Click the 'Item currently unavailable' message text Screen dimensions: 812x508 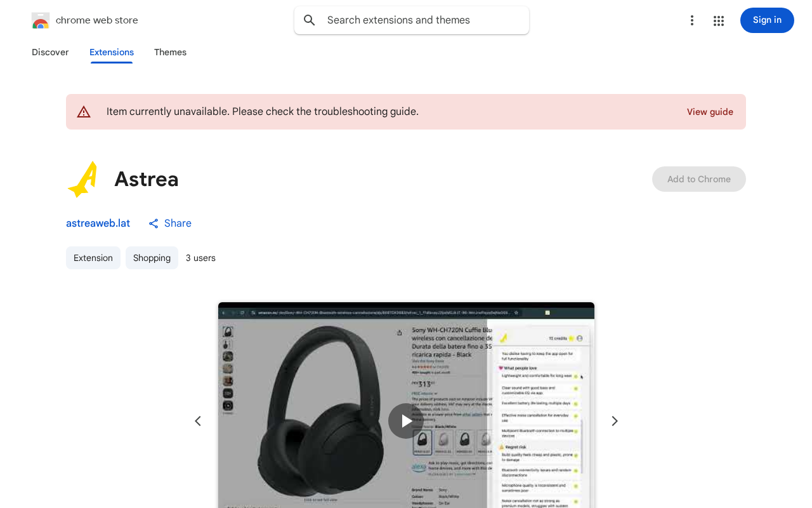pyautogui.click(x=263, y=112)
